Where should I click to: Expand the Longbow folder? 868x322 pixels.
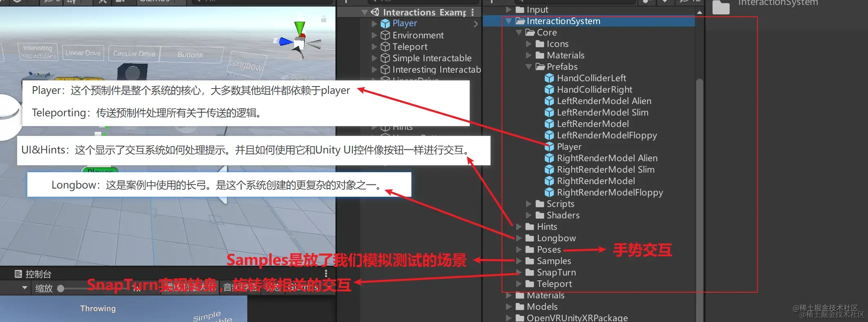click(x=519, y=238)
